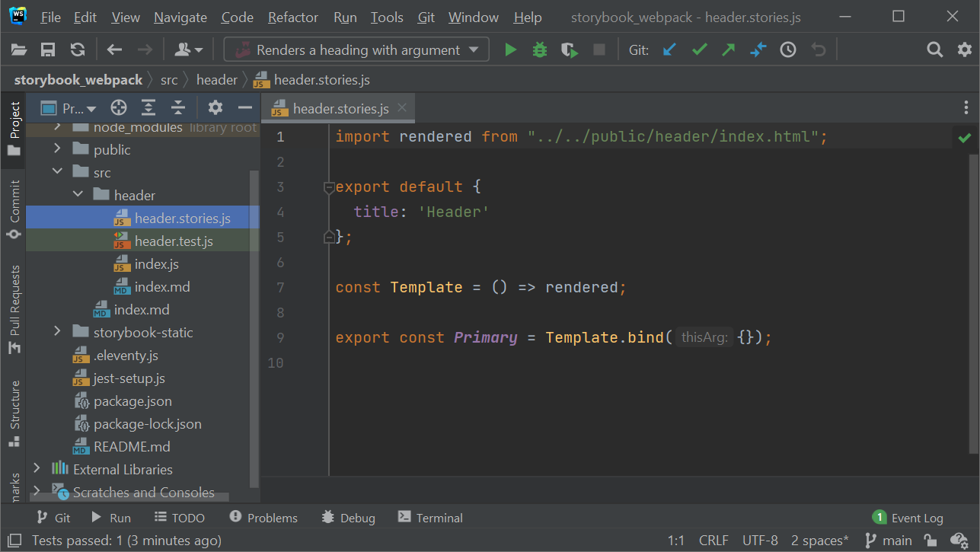Change CRLF line separator in status bar

click(713, 541)
